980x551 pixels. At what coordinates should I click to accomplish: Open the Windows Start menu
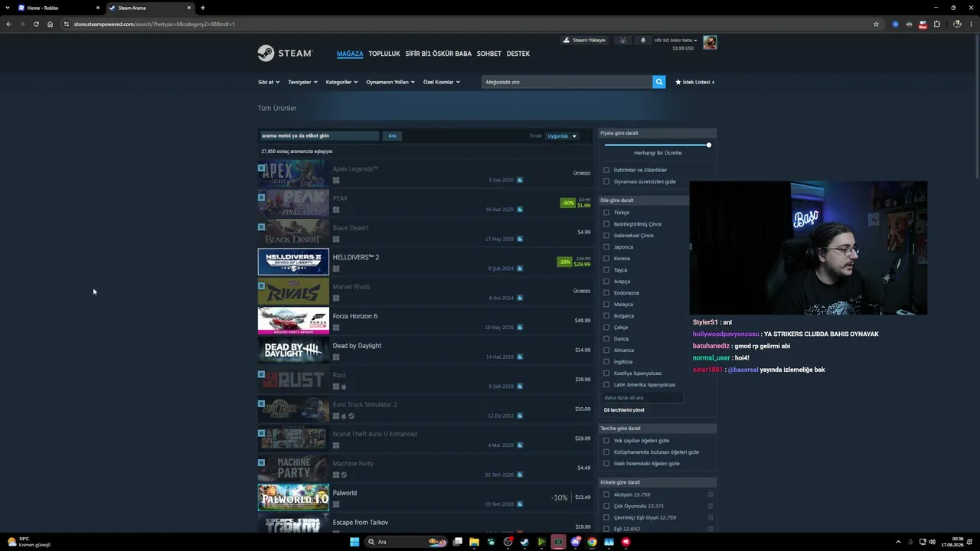coord(354,542)
